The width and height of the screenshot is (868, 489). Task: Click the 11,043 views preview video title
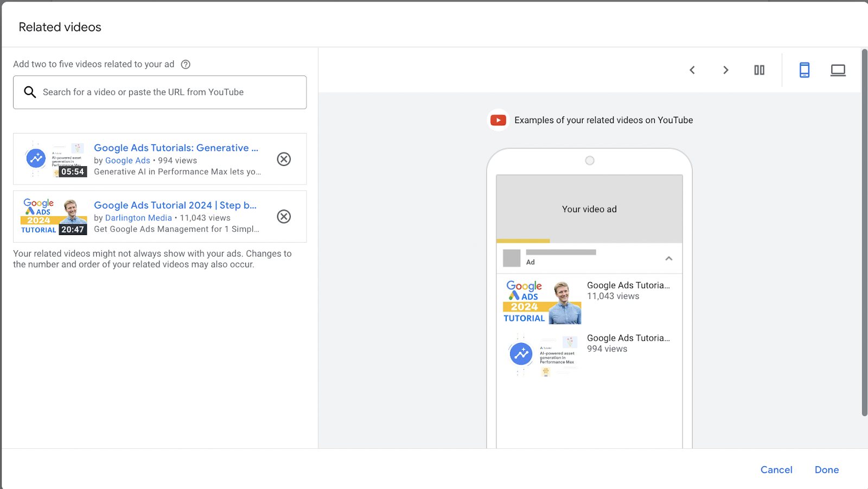pos(628,285)
